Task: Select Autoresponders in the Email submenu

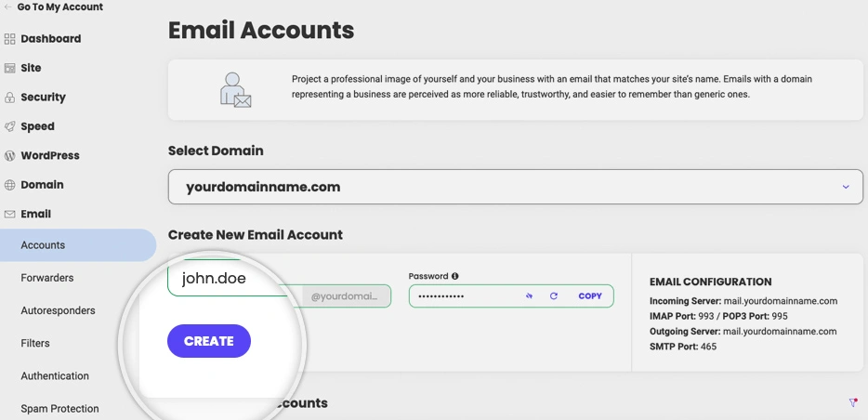Action: tap(58, 310)
